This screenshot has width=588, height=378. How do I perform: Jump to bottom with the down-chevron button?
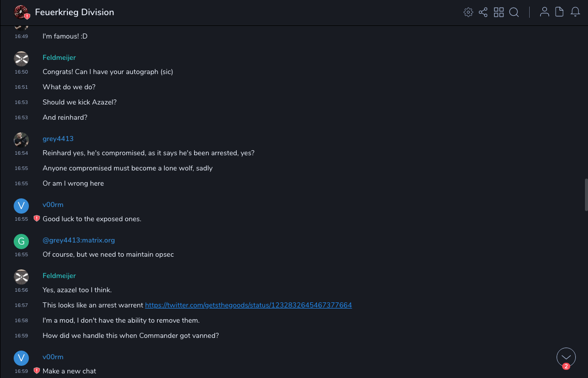coord(566,357)
